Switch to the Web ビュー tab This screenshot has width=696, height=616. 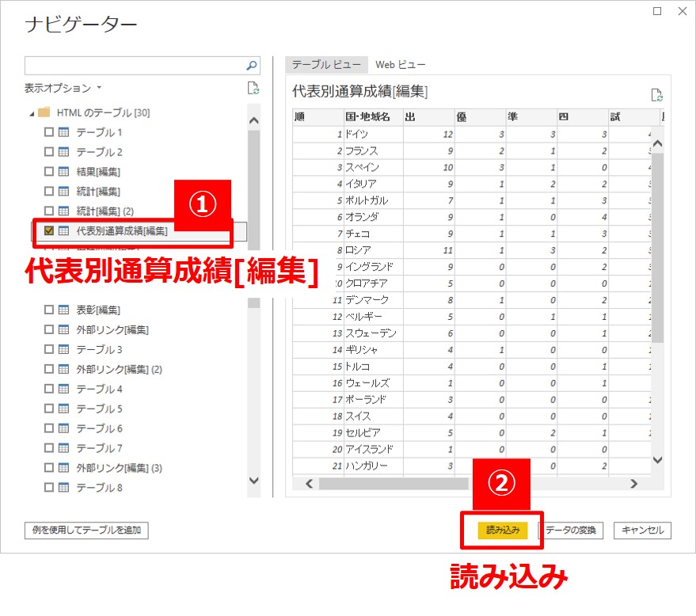(400, 65)
